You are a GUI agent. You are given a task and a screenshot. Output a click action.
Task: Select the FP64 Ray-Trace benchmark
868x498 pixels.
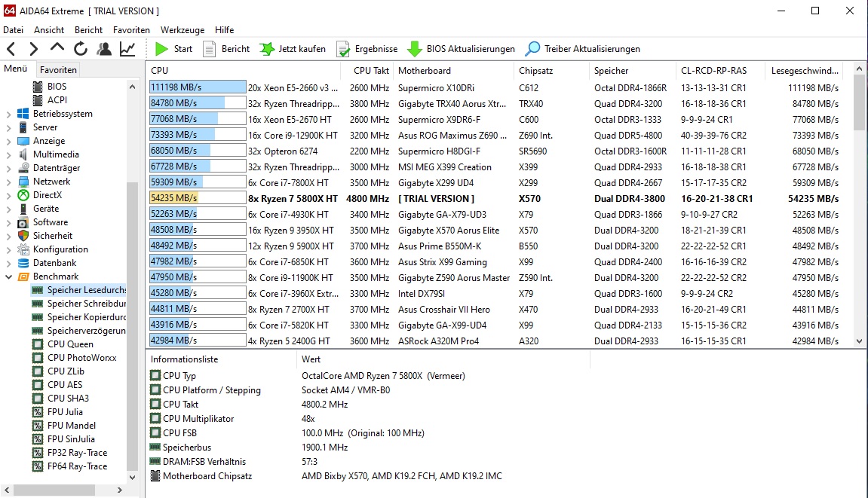78,466
